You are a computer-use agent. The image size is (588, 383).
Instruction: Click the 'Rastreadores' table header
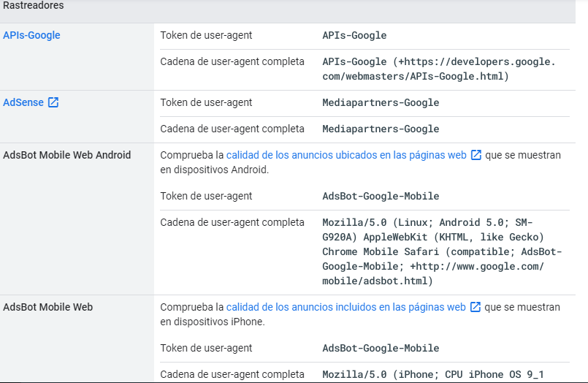[34, 6]
